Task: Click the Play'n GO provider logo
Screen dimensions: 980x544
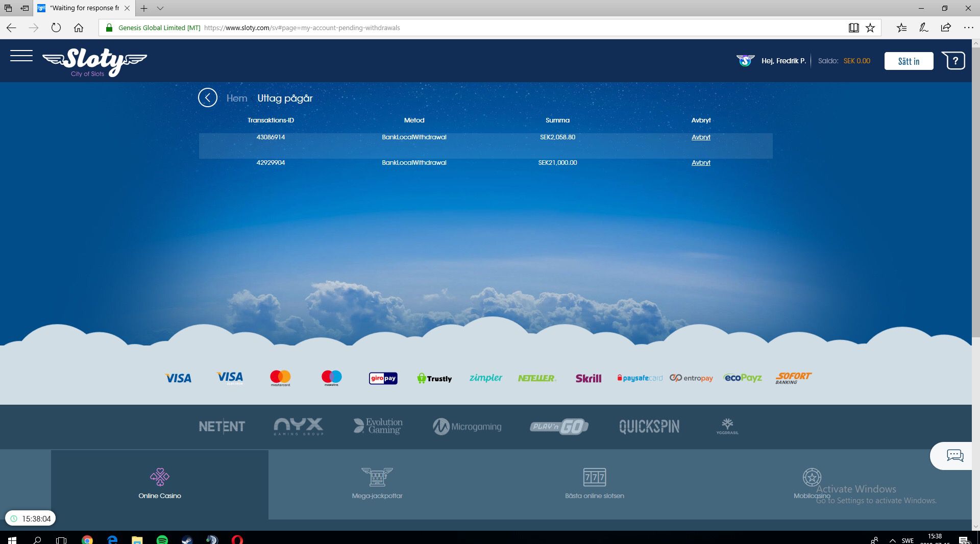Action: (559, 427)
